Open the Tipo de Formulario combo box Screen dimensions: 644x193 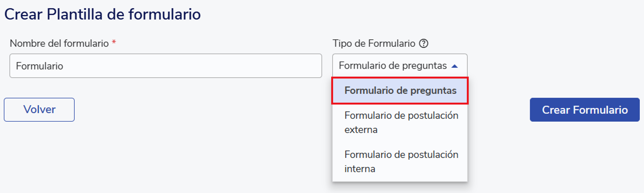(x=400, y=66)
